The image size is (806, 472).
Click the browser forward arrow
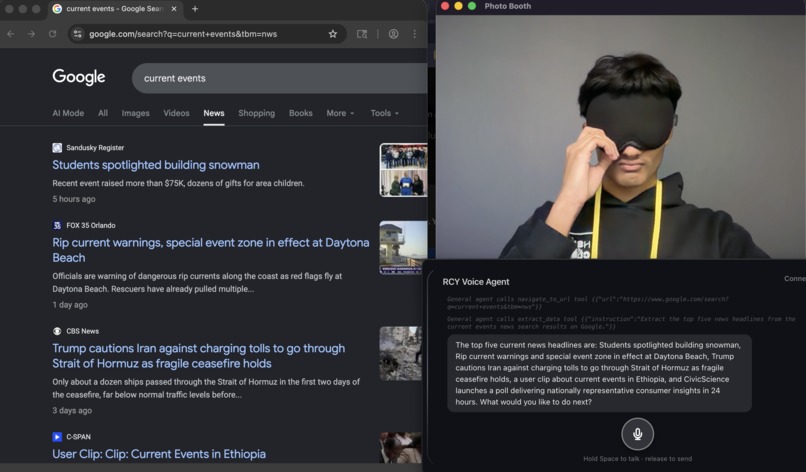[x=31, y=34]
